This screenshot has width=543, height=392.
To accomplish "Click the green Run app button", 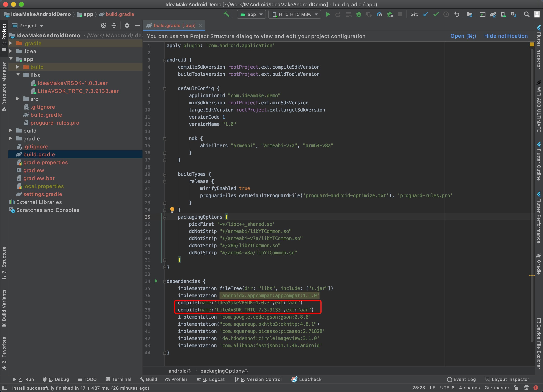I will pos(328,14).
